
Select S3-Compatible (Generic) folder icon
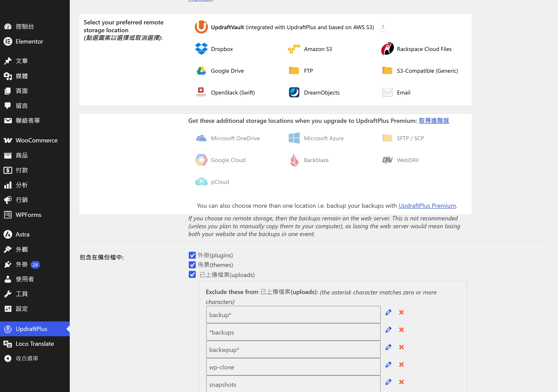tap(387, 71)
